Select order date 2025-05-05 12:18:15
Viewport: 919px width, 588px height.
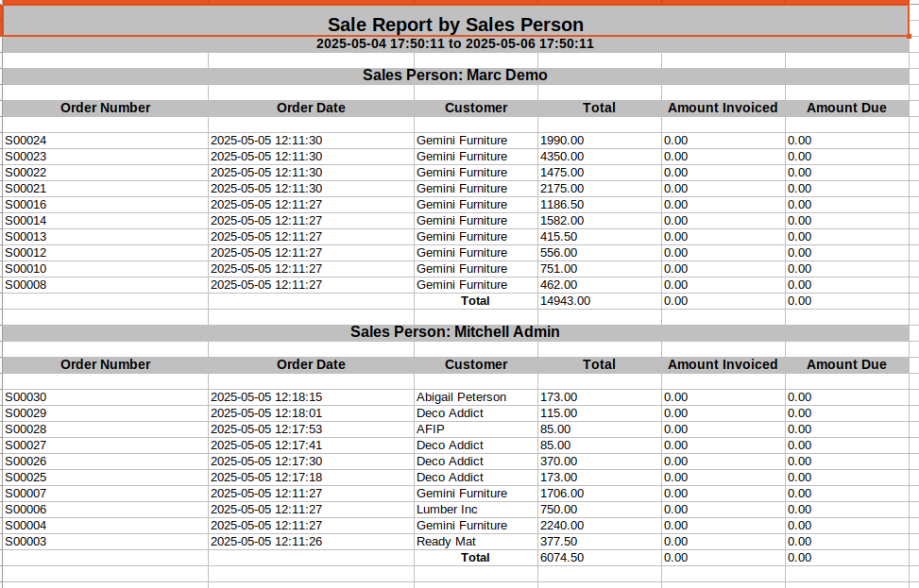point(312,397)
